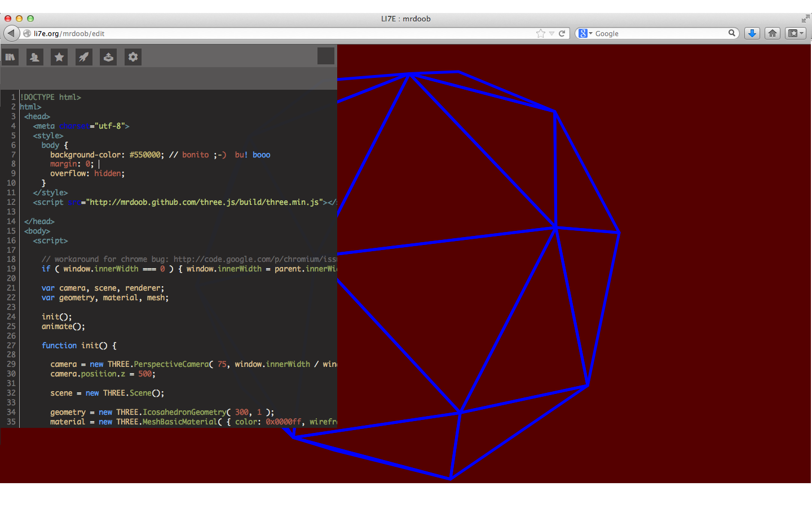Image resolution: width=812 pixels, height=508 pixels.
Task: Click the PerspectiveCamera line 29
Action: [x=193, y=364]
